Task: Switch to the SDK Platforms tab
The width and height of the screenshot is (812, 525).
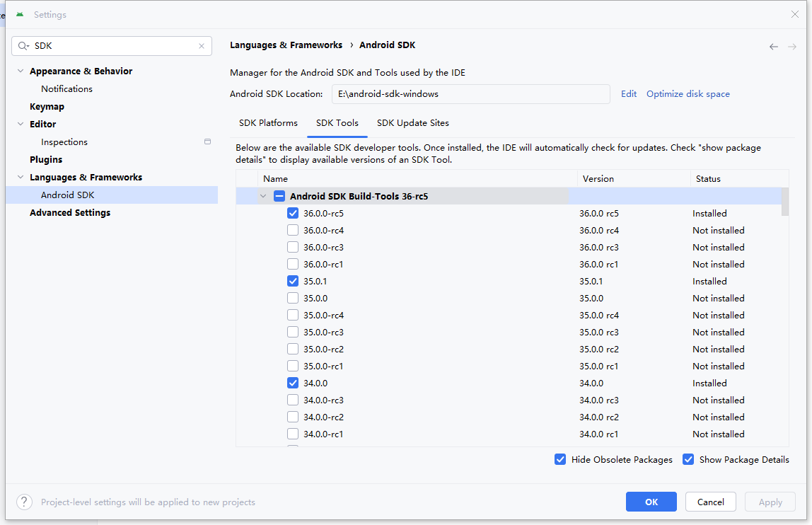Action: pyautogui.click(x=268, y=122)
